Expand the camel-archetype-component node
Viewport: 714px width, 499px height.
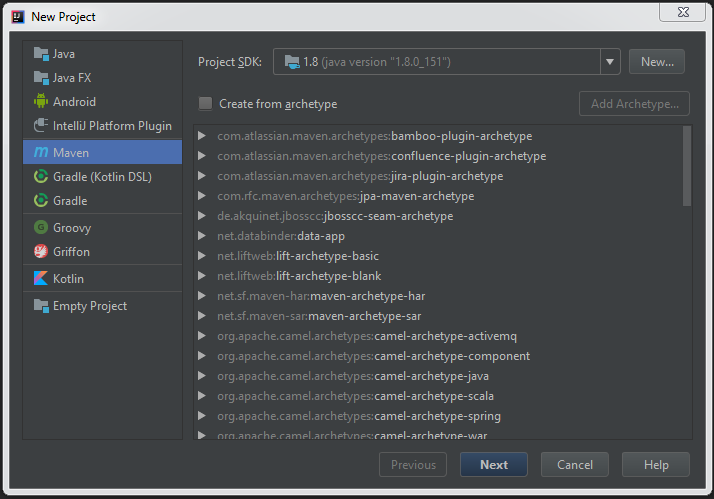202,356
